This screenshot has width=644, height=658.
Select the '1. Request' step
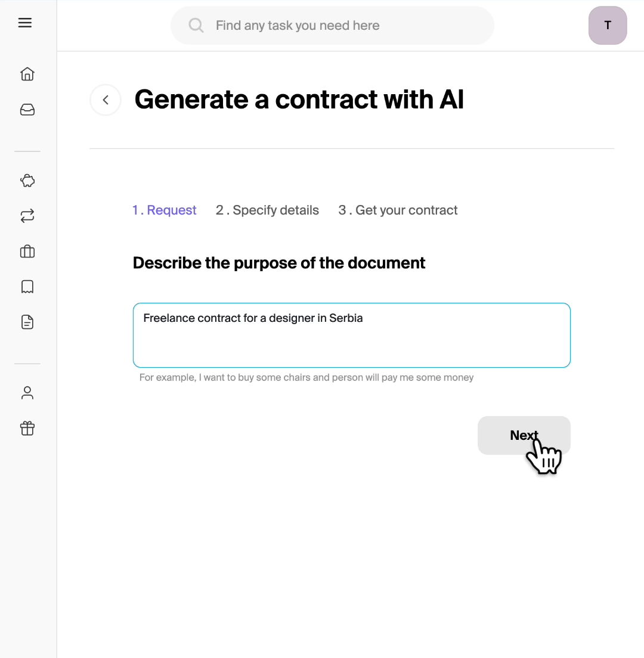(x=165, y=210)
